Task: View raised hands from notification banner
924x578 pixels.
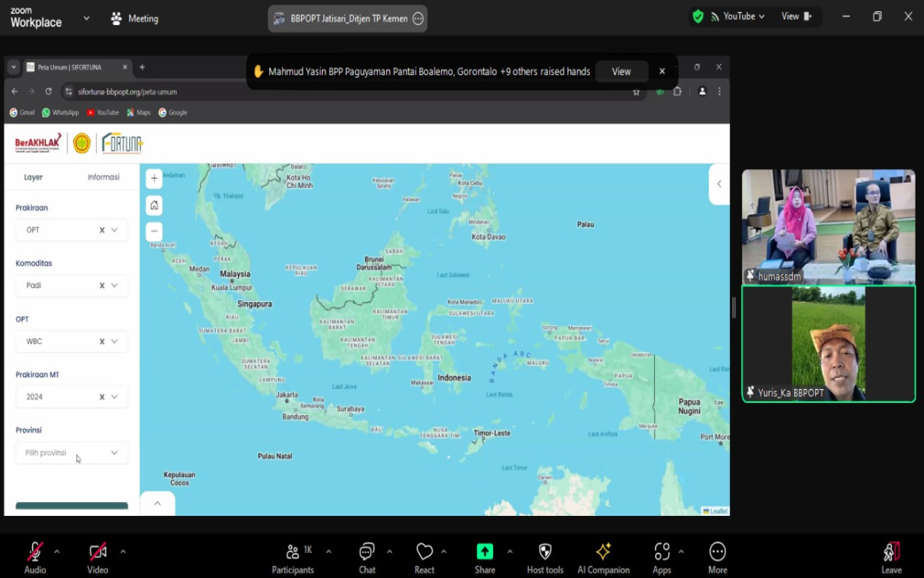Action: 621,71
